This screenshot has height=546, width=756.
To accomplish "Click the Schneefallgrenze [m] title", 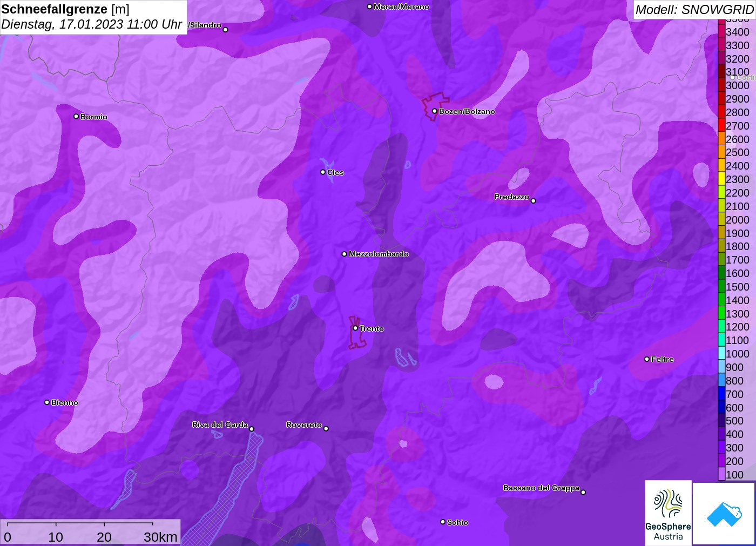I will [65, 9].
